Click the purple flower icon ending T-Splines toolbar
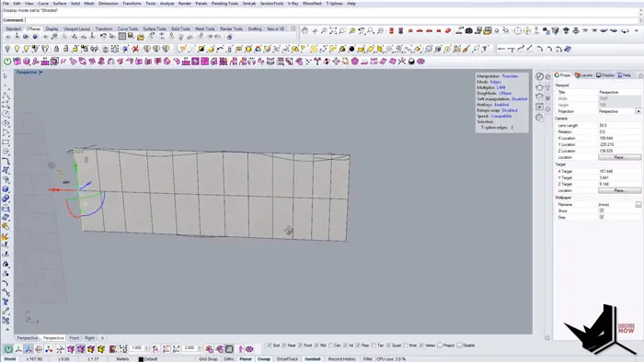 [x=420, y=62]
